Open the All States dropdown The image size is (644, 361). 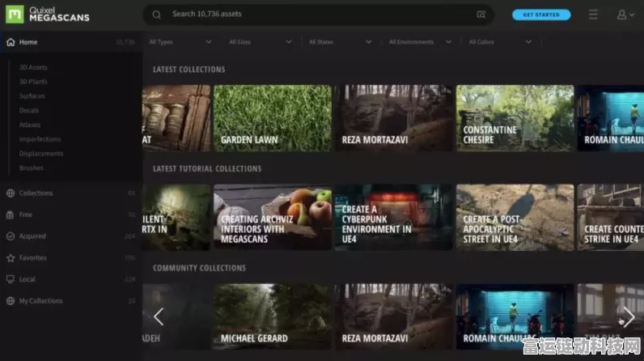coord(340,42)
